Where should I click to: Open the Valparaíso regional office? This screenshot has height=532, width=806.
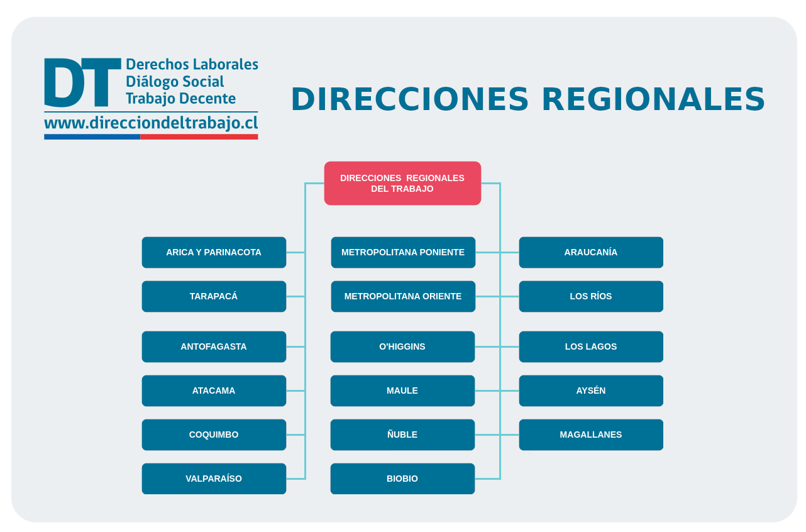214,479
